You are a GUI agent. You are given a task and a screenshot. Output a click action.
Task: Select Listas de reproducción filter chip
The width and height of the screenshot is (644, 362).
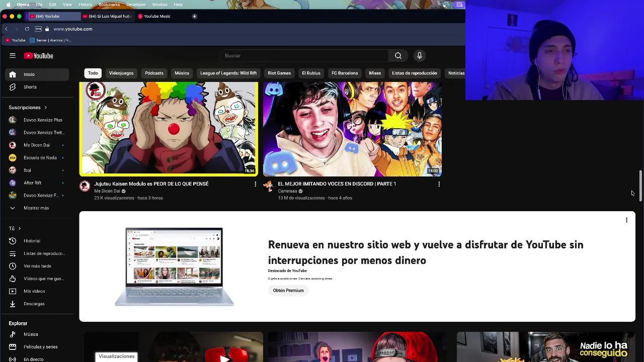[x=415, y=73]
